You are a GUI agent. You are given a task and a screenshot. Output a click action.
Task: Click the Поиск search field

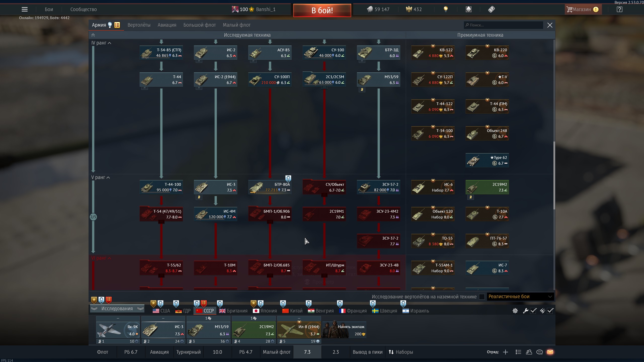pyautogui.click(x=503, y=25)
